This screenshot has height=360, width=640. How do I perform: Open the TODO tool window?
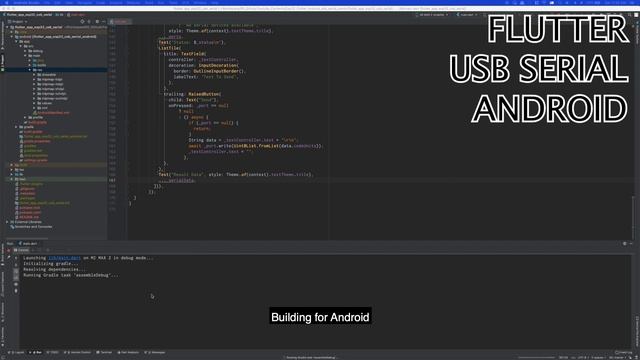(53, 352)
